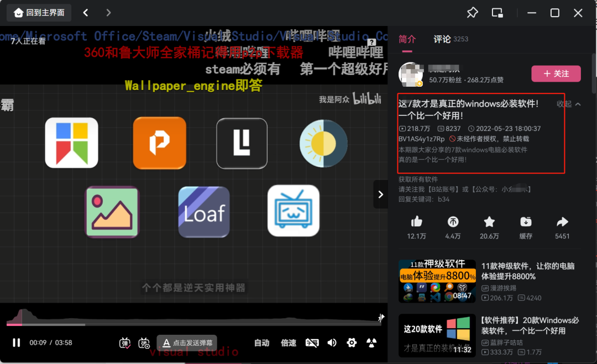Open title 【软件推荐】20款Windows必装软件
The image size is (597, 364).
pyautogui.click(x=530, y=325)
